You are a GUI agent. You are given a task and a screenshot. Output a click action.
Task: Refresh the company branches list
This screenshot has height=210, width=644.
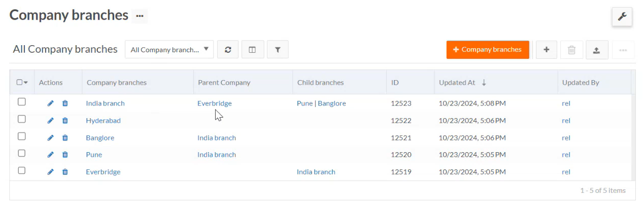pyautogui.click(x=228, y=50)
